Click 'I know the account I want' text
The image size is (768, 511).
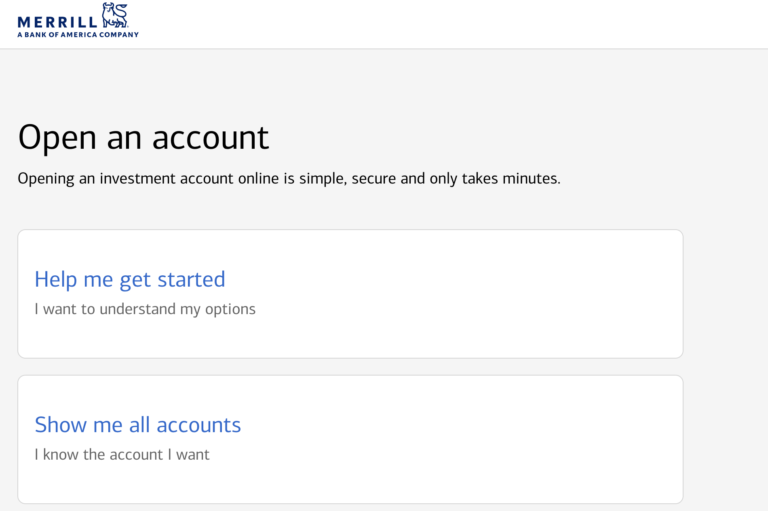122,454
